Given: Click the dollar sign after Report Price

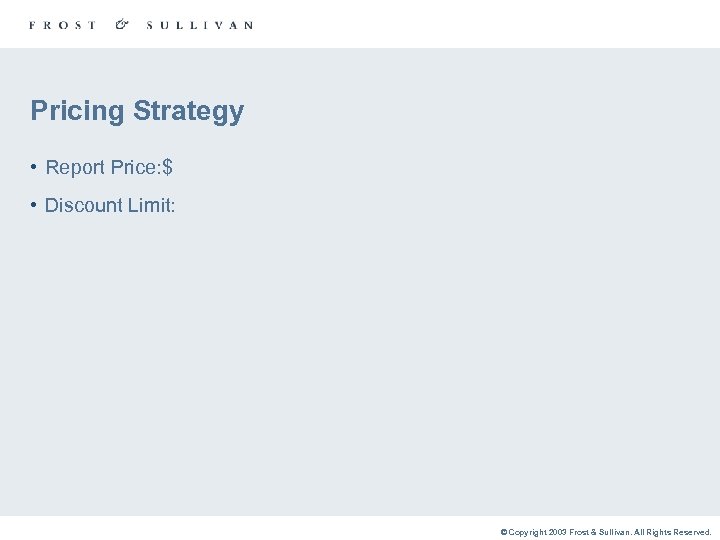Looking at the screenshot, I should 167,167.
